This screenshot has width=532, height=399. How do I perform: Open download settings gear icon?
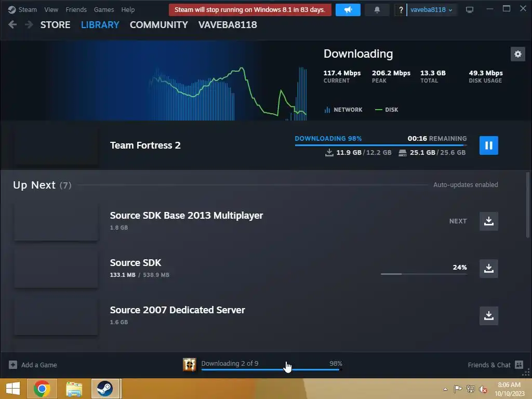518,54
